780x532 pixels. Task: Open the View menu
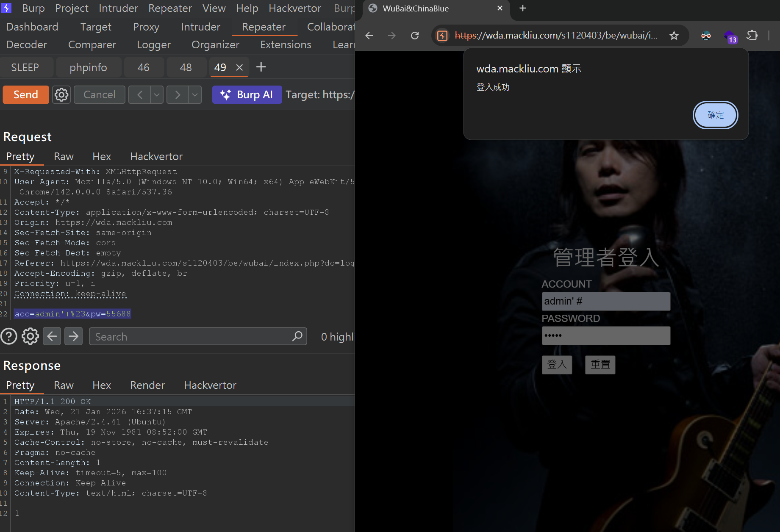(x=214, y=8)
